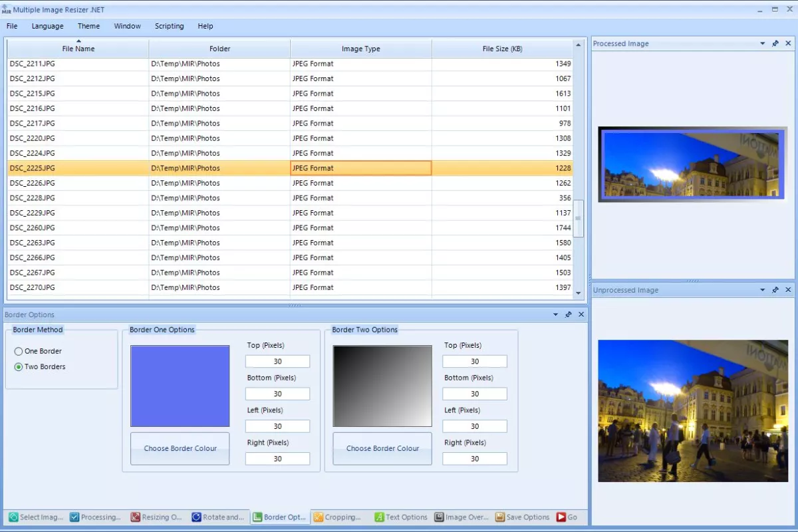Viewport: 798px width, 532px height.
Task: Click the Go icon to start processing
Action: pyautogui.click(x=563, y=517)
